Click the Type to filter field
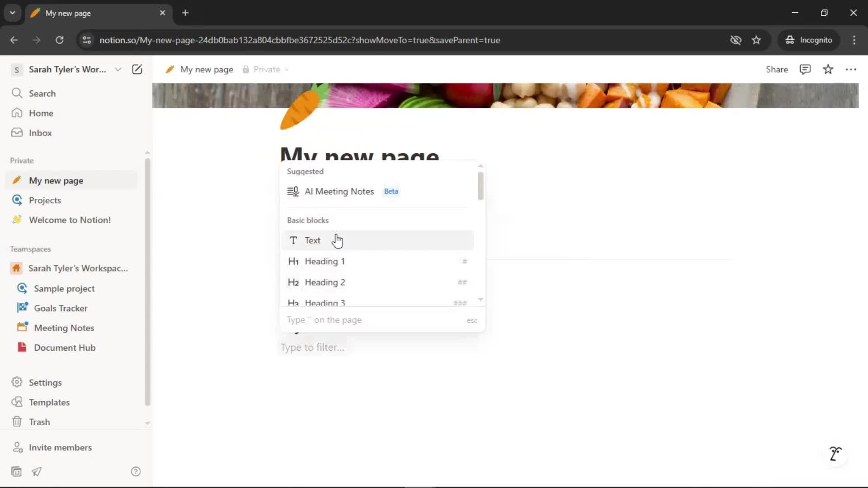Image resolution: width=868 pixels, height=488 pixels. [x=312, y=347]
